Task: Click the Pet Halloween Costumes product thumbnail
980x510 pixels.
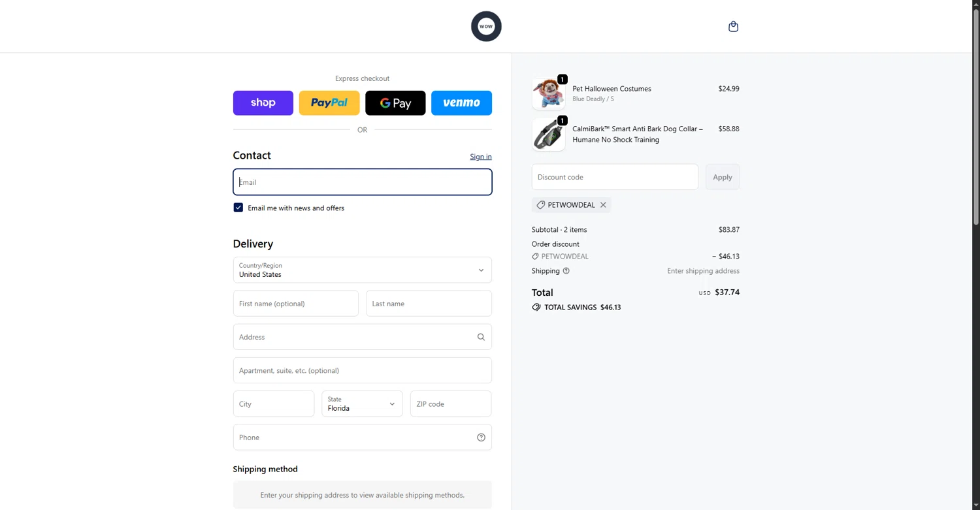Action: click(549, 93)
